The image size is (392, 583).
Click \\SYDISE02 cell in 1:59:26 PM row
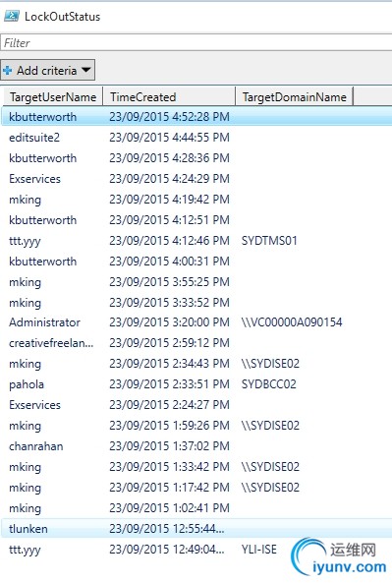[270, 426]
